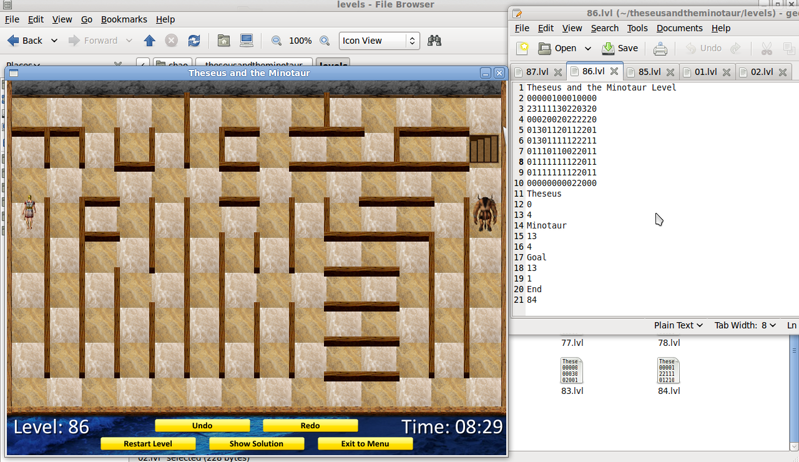Open Documents menu in gedit
This screenshot has width=799, height=462.
679,28
